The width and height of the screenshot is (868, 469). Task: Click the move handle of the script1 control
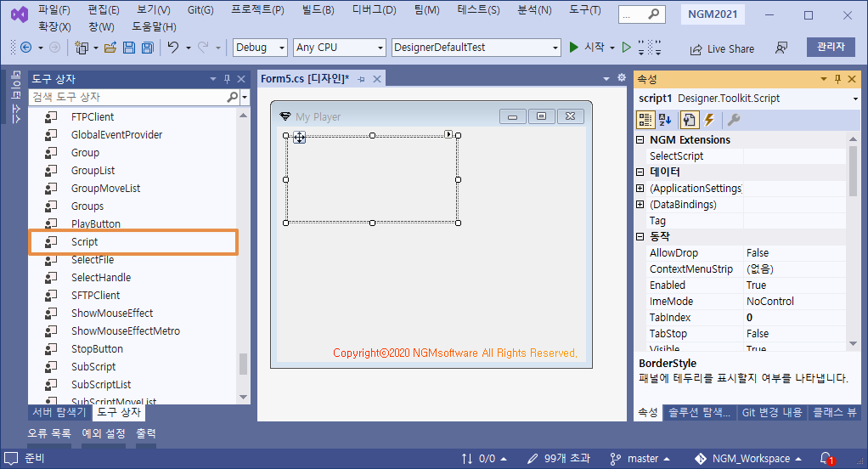300,138
